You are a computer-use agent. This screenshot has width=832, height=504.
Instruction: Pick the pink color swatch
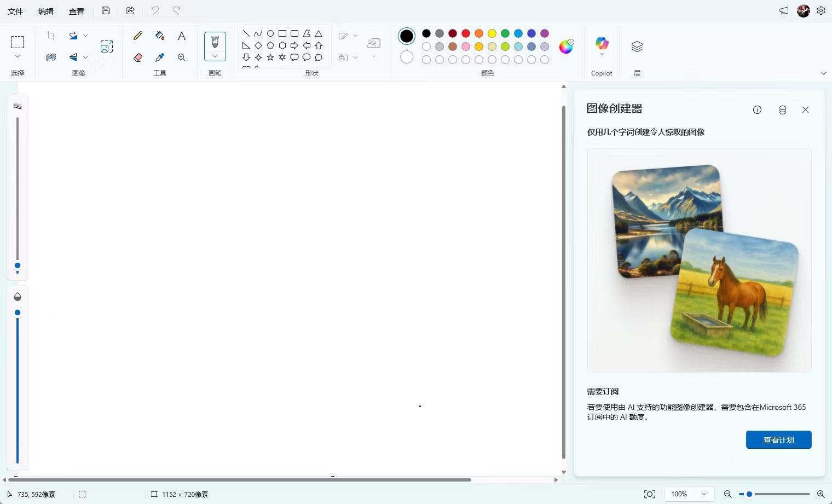(x=466, y=47)
